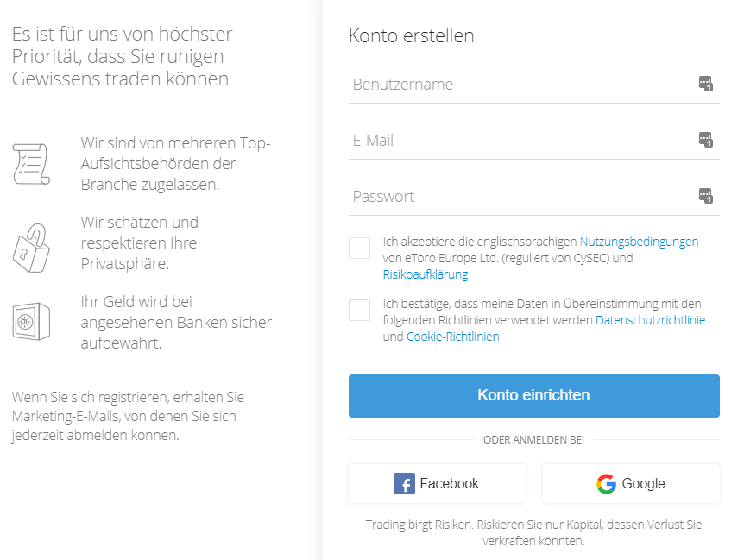Click the bank safe icon
Image resolution: width=744 pixels, height=560 pixels.
click(x=31, y=322)
